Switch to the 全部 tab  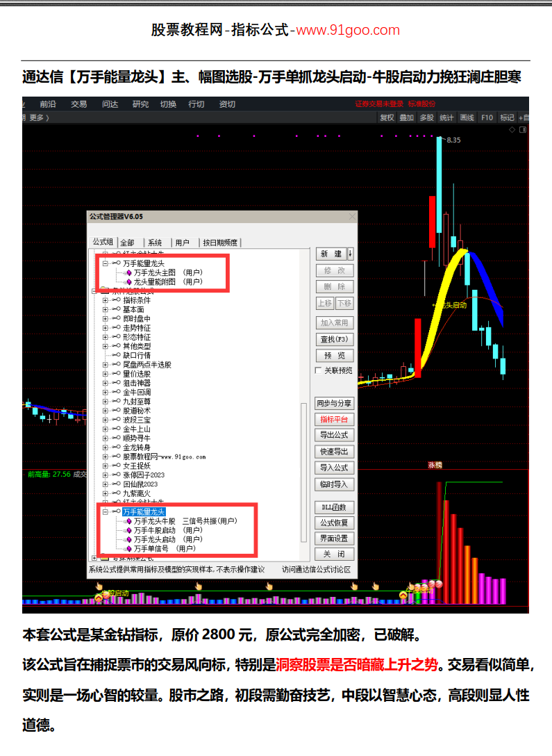pos(127,243)
